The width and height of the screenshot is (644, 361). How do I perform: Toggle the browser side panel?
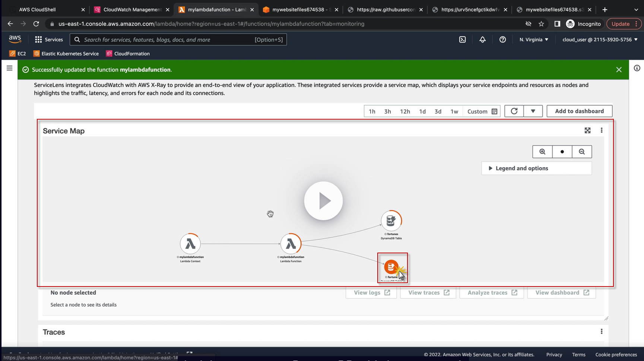click(x=557, y=24)
